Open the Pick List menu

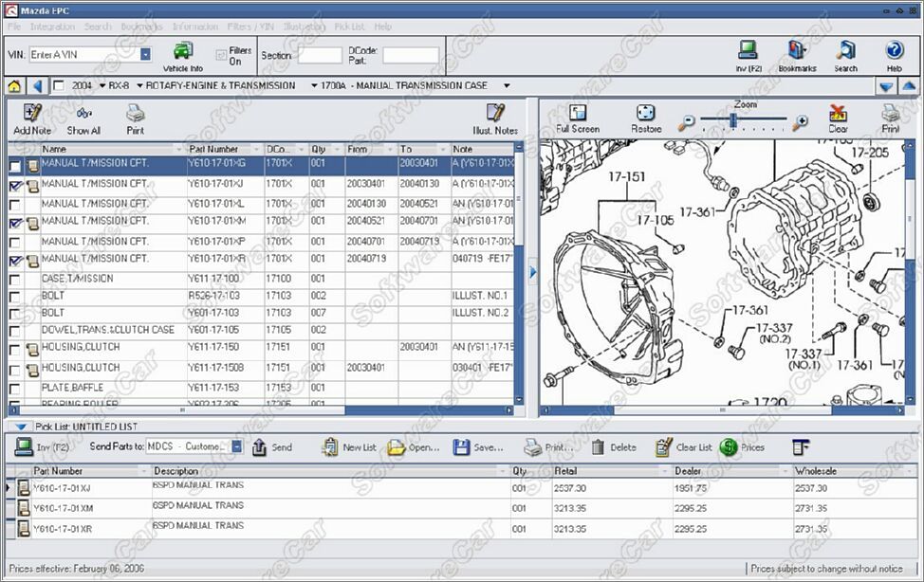point(349,27)
